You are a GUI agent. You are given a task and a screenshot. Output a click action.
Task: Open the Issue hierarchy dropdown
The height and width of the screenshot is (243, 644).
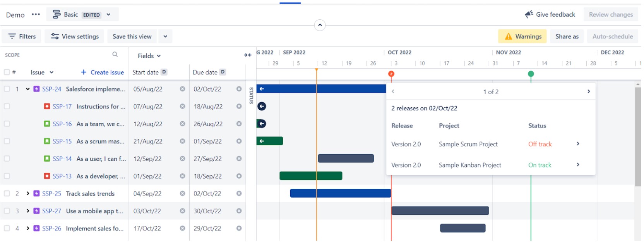click(x=42, y=72)
